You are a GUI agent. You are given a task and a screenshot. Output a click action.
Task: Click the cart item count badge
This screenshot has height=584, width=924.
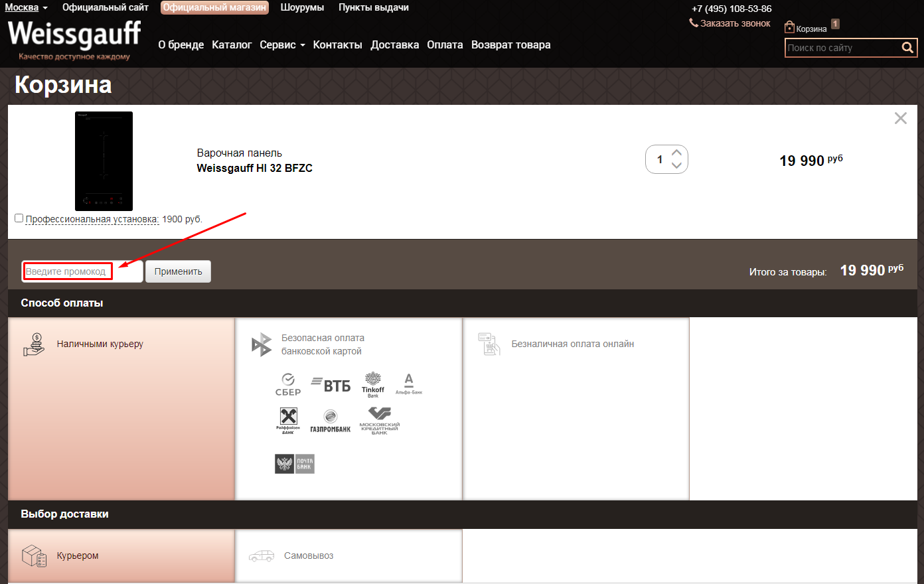tap(835, 24)
